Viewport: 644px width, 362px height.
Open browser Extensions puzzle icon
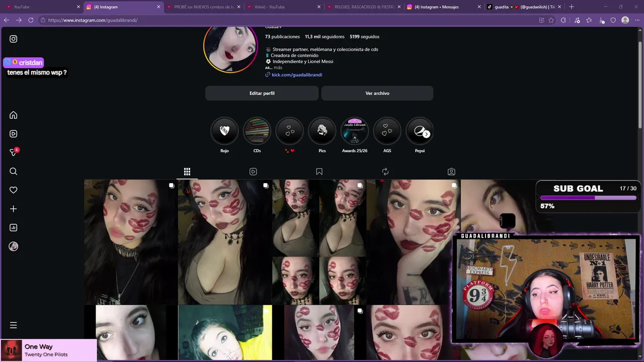(x=563, y=20)
